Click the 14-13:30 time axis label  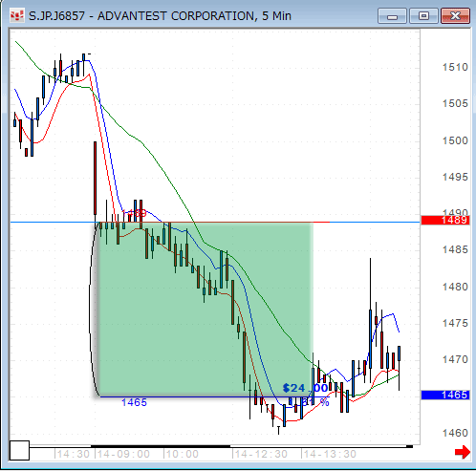click(329, 454)
